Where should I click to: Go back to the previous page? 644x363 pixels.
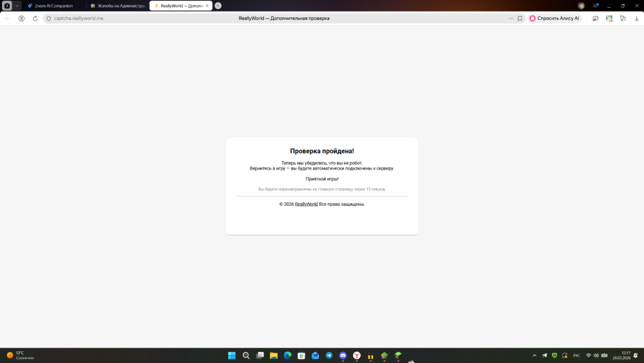pyautogui.click(x=7, y=19)
